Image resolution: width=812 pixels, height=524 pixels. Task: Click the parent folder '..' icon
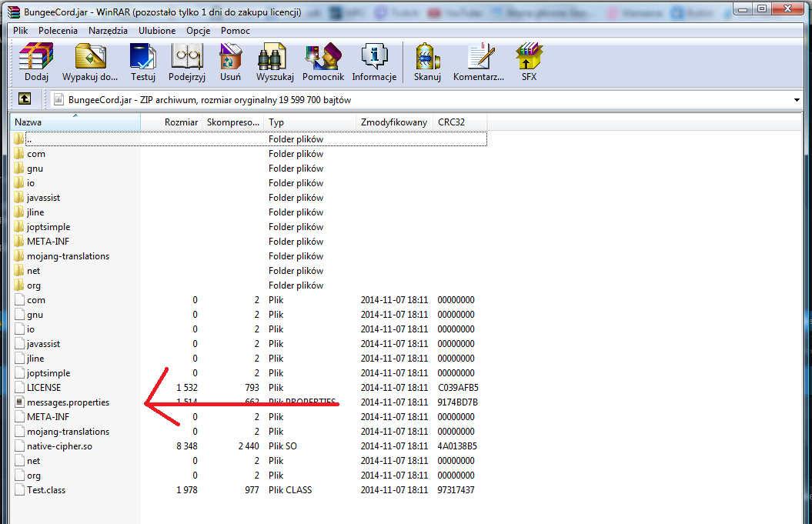coord(19,139)
